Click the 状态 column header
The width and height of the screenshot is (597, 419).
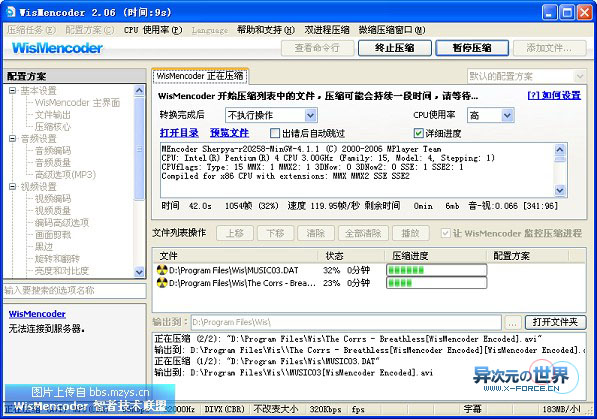pos(350,256)
